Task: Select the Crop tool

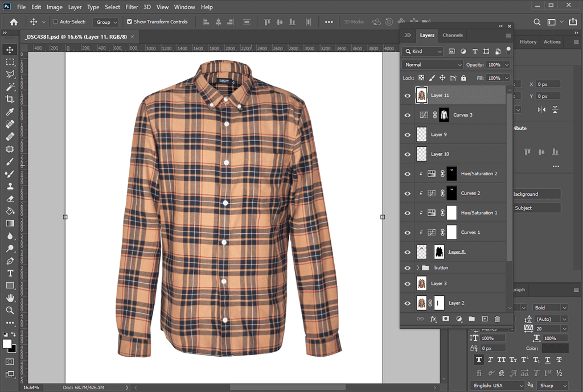Action: coord(10,99)
